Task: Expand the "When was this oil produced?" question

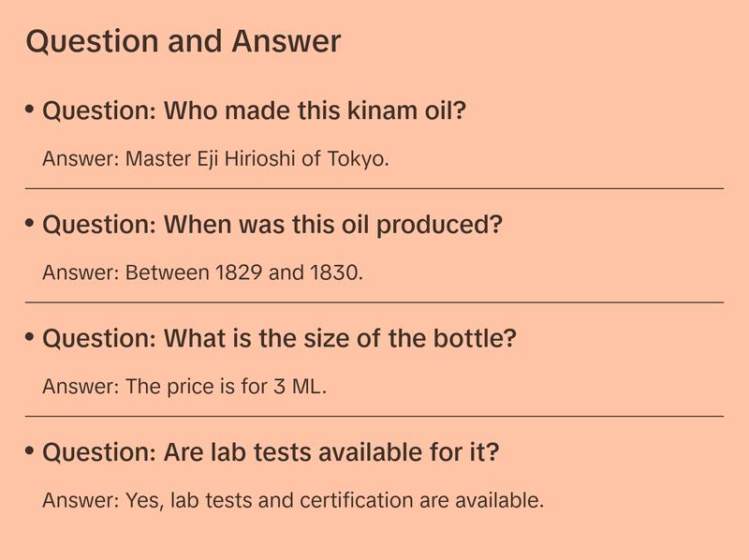Action: point(272,226)
